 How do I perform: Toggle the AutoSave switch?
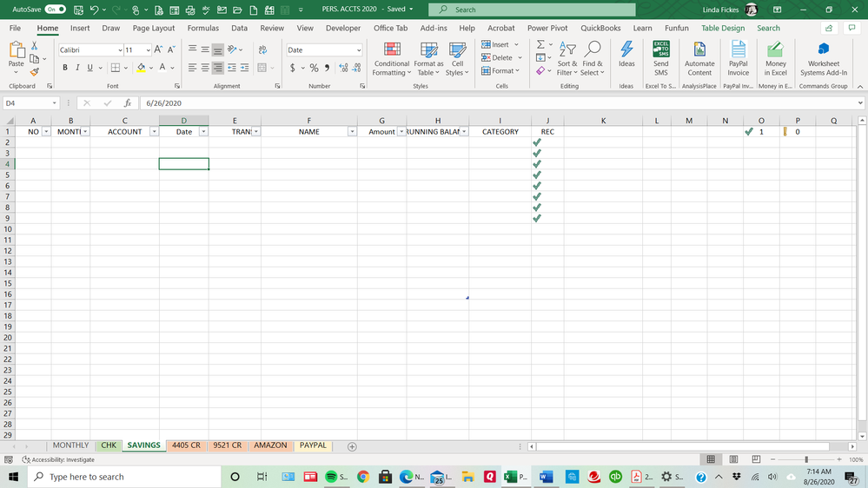point(56,10)
